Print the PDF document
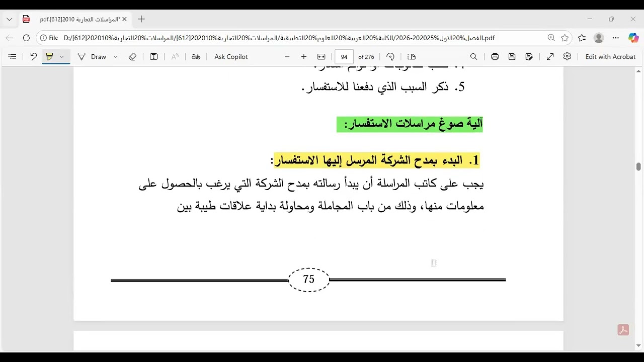The height and width of the screenshot is (362, 644). click(495, 57)
